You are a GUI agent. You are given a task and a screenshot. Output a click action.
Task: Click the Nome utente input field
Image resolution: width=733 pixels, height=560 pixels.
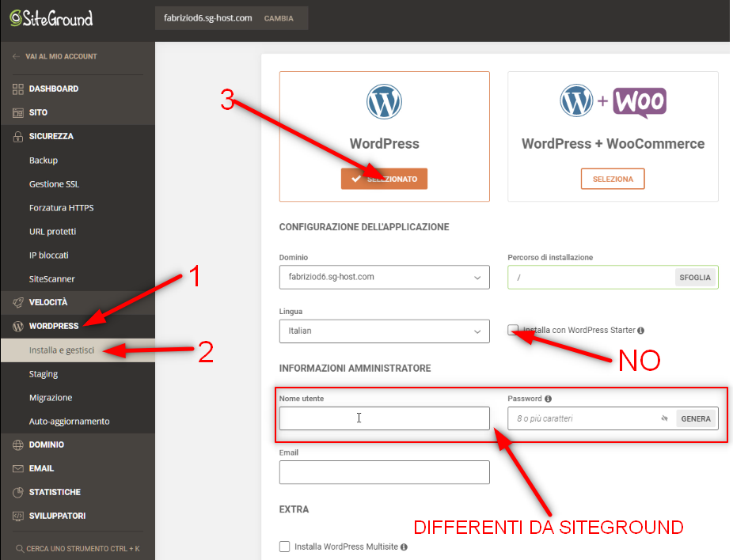tap(384, 418)
